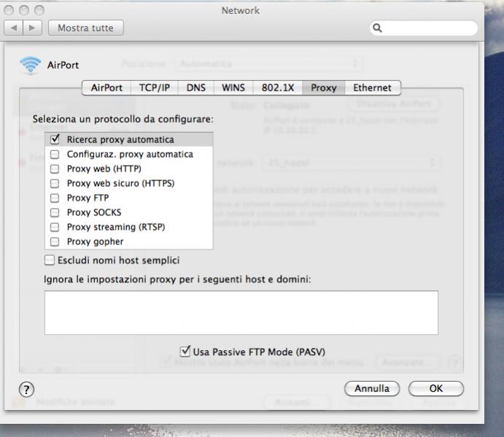Go to the WINS tab
504x437 pixels.
click(233, 88)
